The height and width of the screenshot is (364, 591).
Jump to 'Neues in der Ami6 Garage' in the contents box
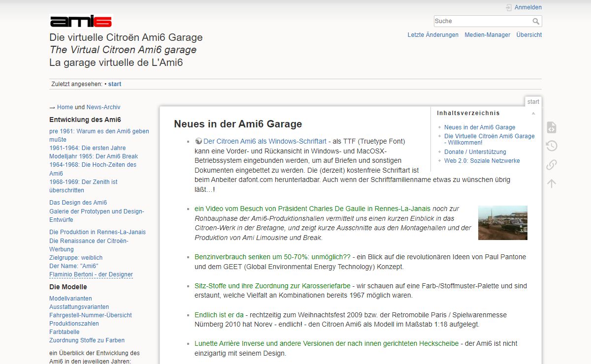[480, 127]
